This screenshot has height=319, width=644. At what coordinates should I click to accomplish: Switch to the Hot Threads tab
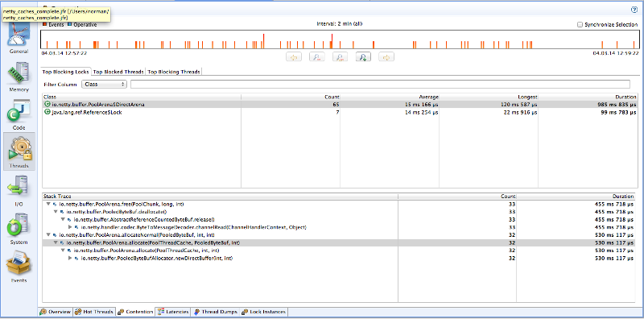(94, 312)
